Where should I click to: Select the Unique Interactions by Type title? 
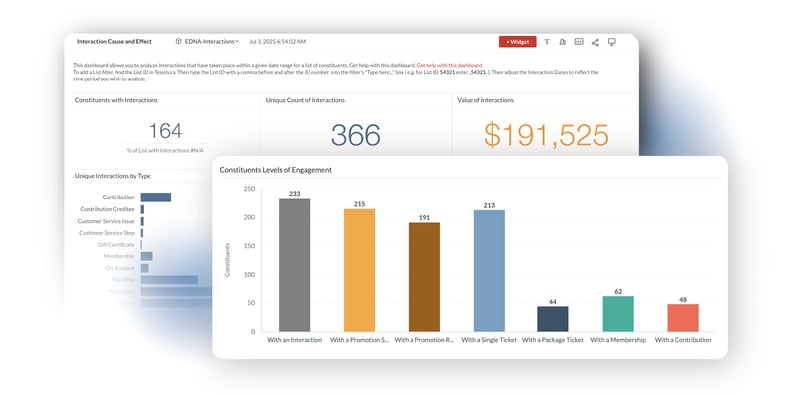(x=113, y=176)
